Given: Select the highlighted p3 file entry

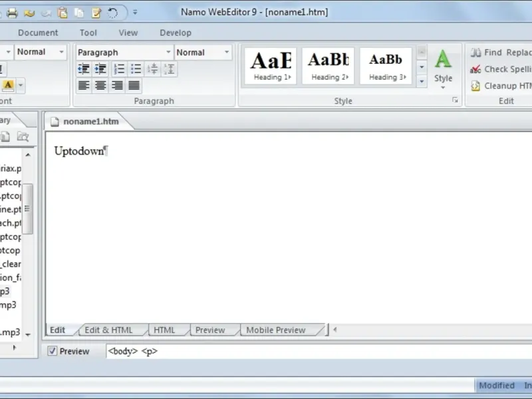Looking at the screenshot, I should click(x=5, y=291).
